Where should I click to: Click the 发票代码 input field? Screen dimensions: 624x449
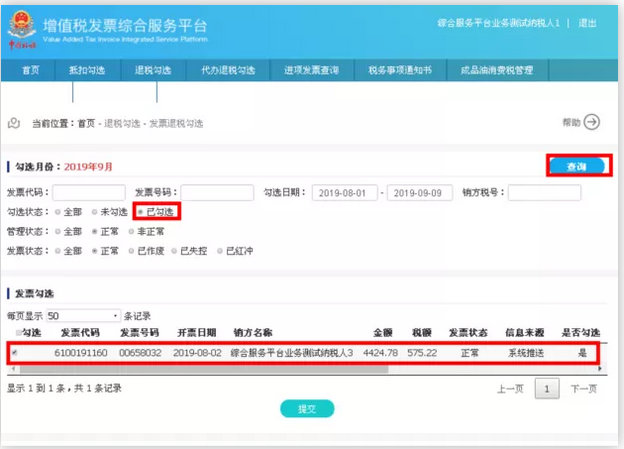[88, 193]
